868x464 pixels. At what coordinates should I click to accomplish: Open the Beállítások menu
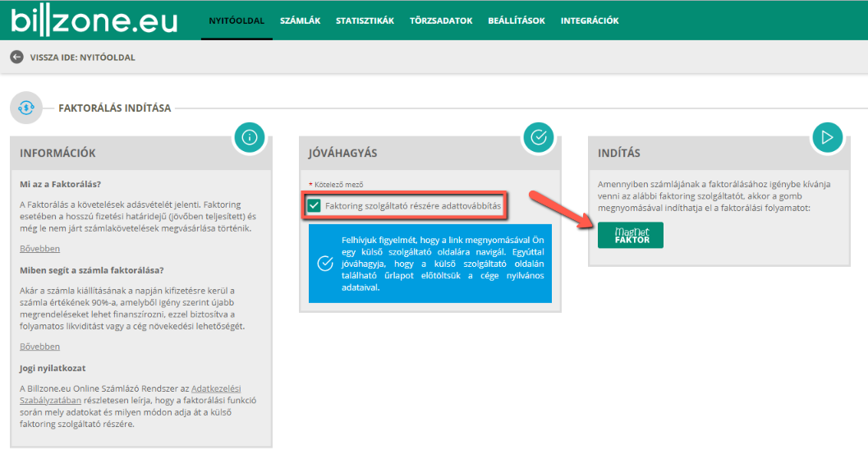tap(517, 21)
